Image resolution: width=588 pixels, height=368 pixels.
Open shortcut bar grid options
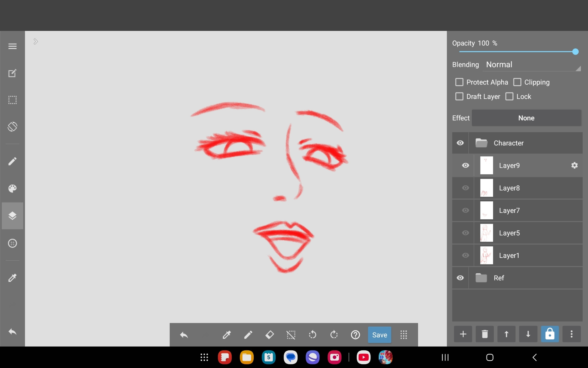click(x=404, y=335)
